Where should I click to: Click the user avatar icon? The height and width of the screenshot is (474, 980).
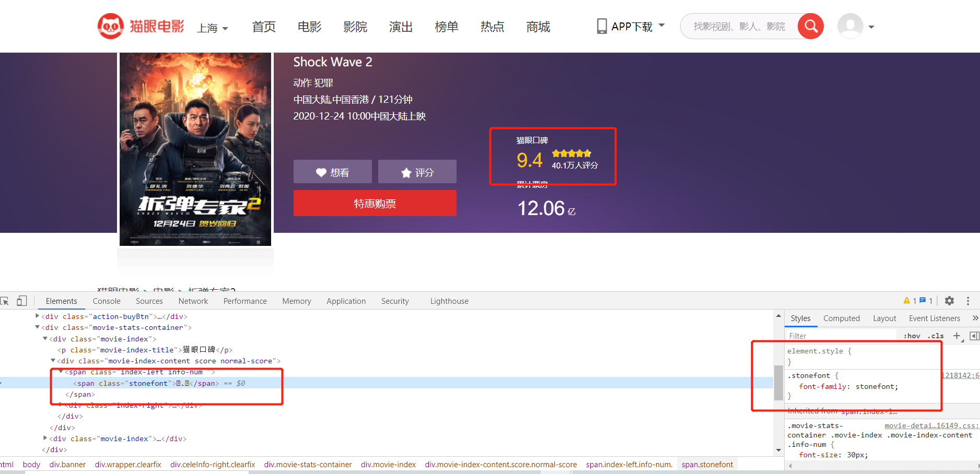click(x=850, y=26)
